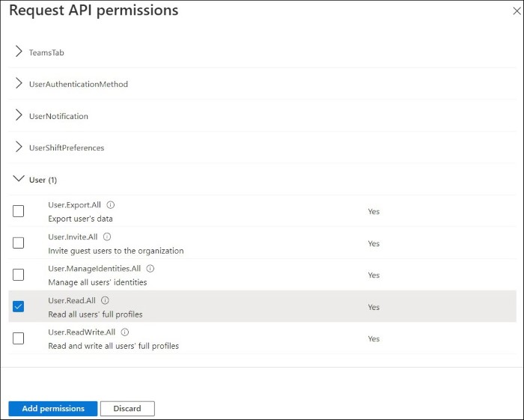Open info icon beside User.ReadWrite.All

click(x=125, y=332)
